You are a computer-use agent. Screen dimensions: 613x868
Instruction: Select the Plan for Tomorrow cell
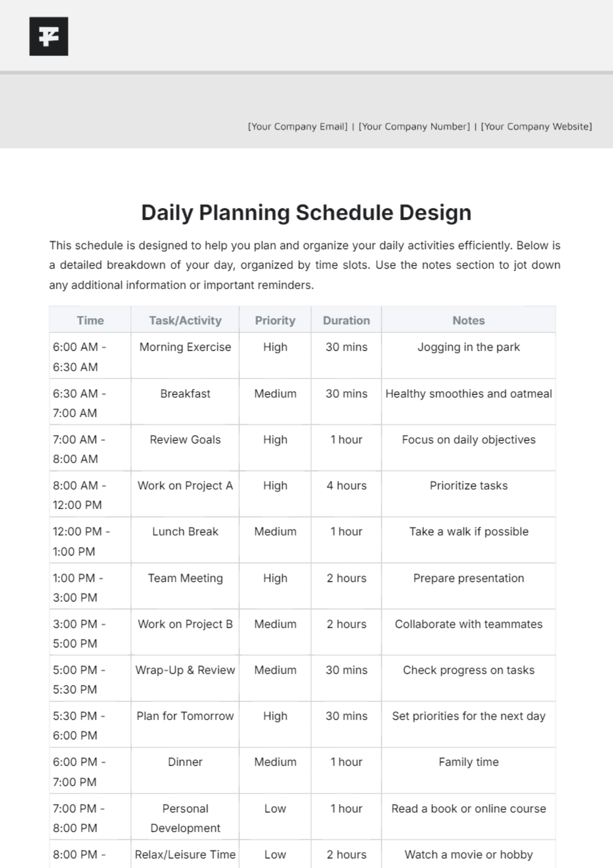(x=185, y=724)
